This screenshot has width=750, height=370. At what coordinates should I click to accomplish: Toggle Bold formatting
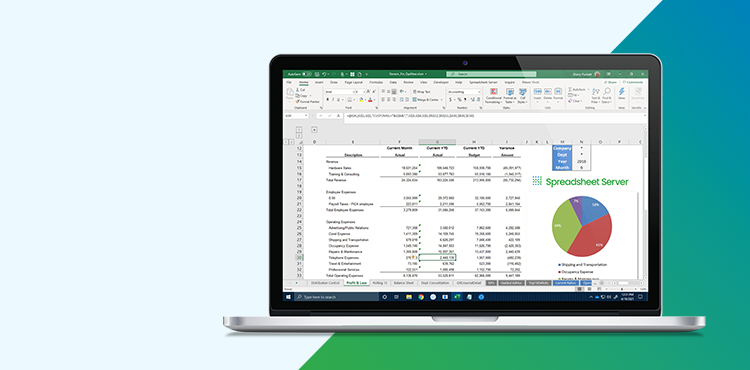click(x=328, y=99)
